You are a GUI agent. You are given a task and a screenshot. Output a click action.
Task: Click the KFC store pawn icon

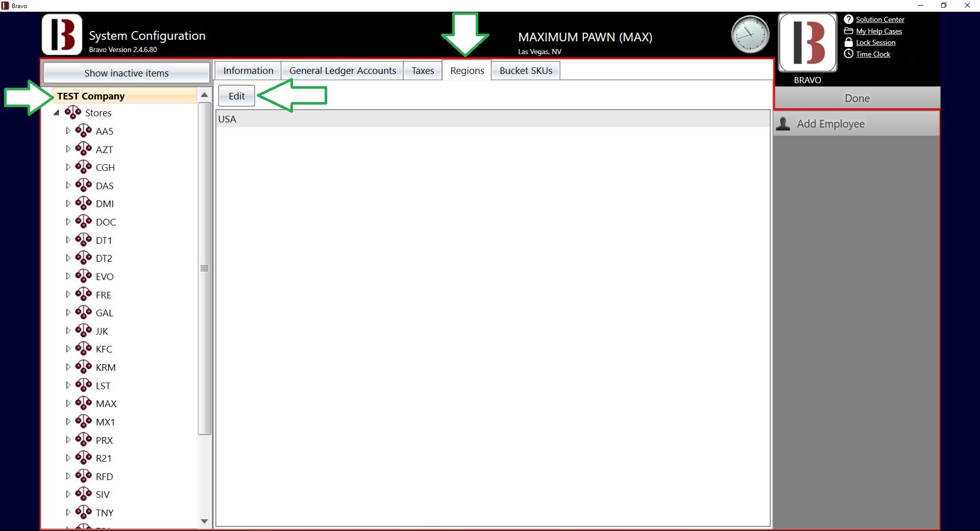pyautogui.click(x=84, y=348)
